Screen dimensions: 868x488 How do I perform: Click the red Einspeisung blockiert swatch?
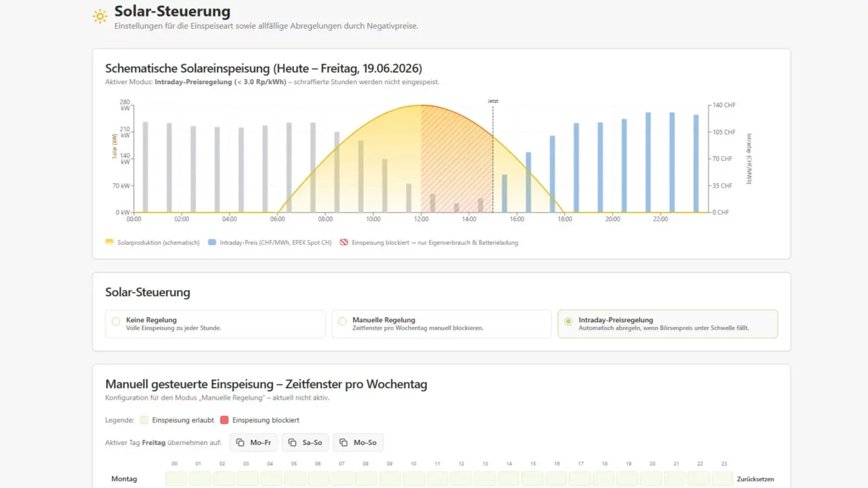pyautogui.click(x=225, y=420)
